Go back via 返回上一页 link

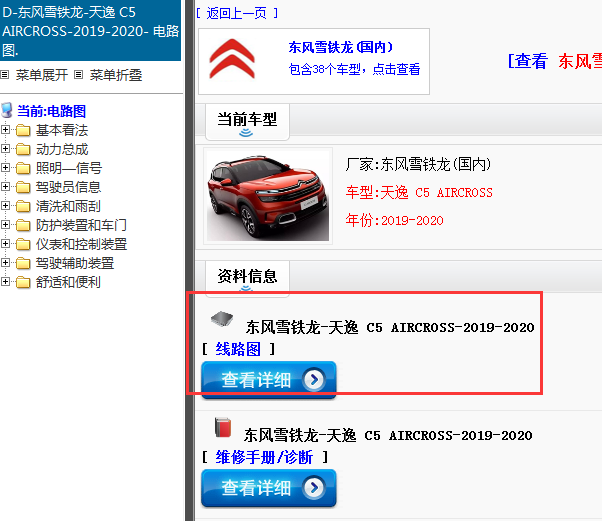[x=236, y=13]
